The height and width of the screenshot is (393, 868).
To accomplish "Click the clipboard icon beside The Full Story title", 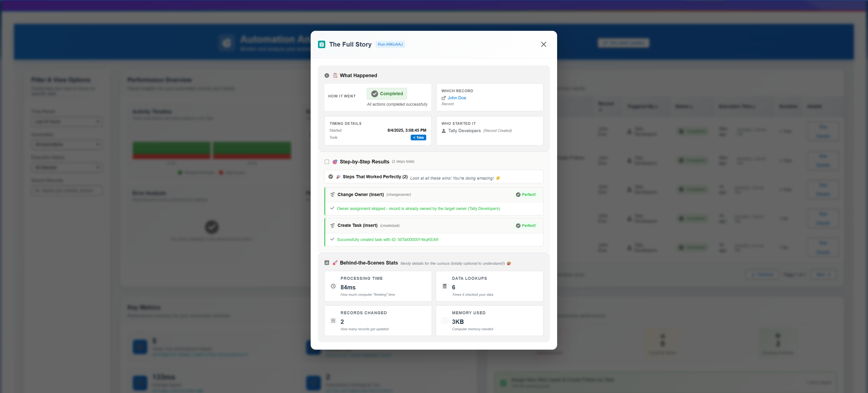I will click(x=321, y=44).
